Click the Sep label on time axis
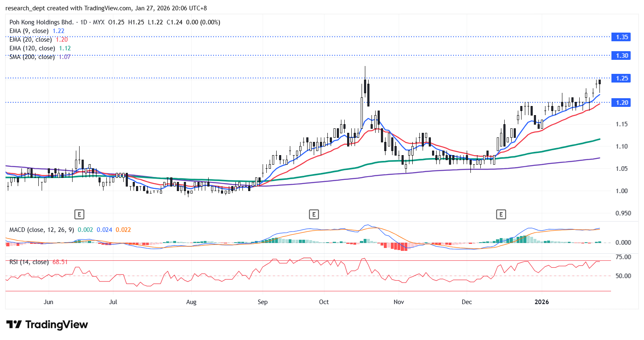Image resolution: width=644 pixels, height=340 pixels. (262, 302)
